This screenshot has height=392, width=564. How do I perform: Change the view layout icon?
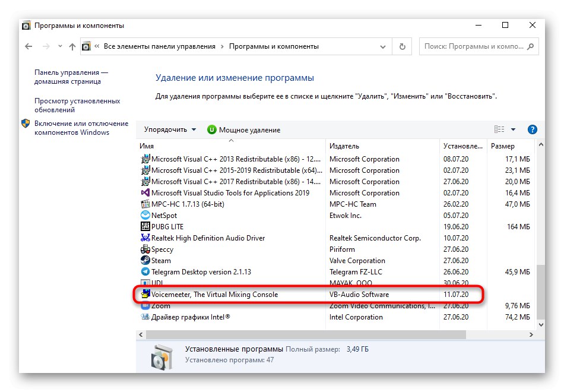pyautogui.click(x=499, y=129)
